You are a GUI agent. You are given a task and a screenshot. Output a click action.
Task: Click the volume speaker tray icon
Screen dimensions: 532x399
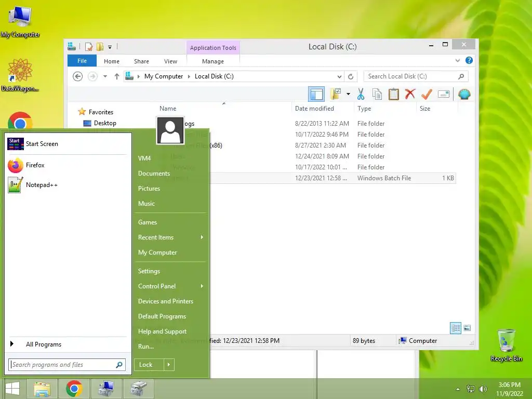[x=483, y=389]
